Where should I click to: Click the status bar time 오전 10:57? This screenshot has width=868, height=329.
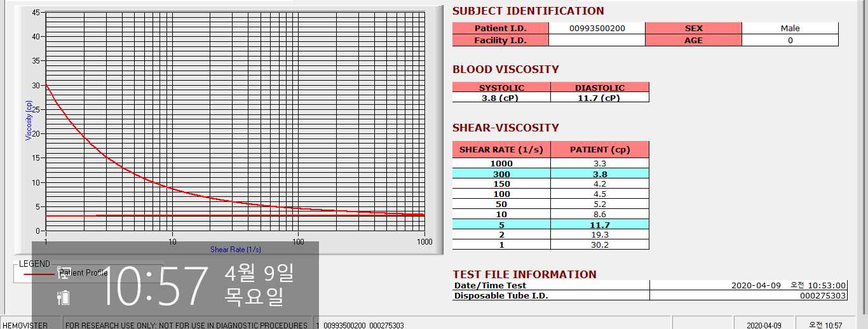point(825,325)
